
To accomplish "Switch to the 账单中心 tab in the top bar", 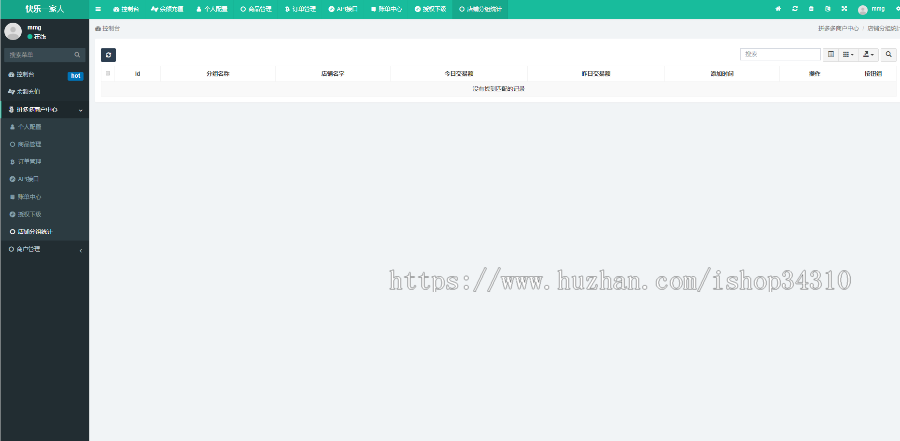I will pyautogui.click(x=386, y=9).
